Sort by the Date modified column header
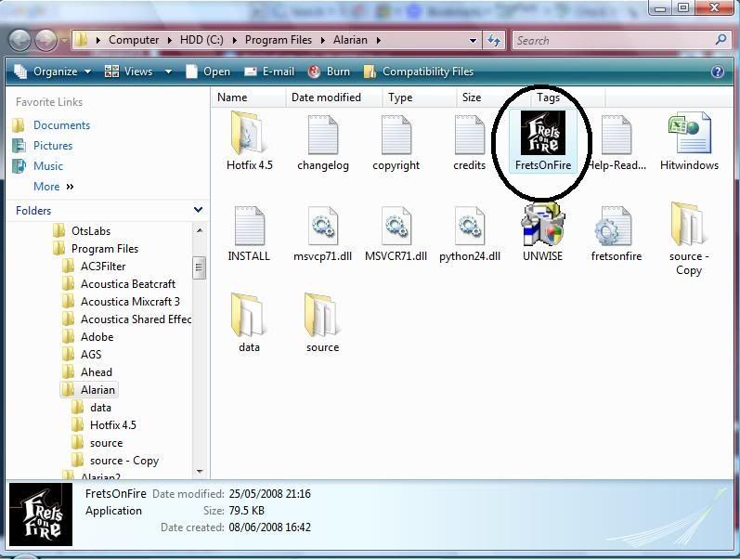Image resolution: width=740 pixels, height=560 pixels. (x=333, y=98)
